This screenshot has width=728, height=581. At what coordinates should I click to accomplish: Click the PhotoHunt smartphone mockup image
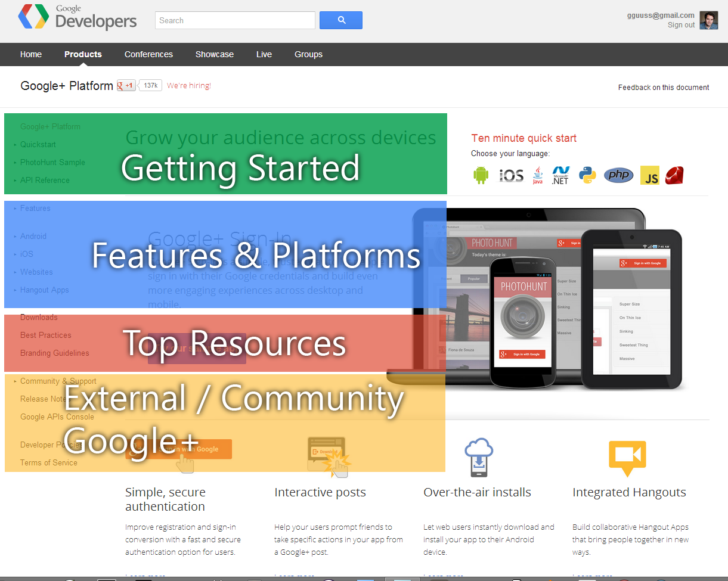523,322
